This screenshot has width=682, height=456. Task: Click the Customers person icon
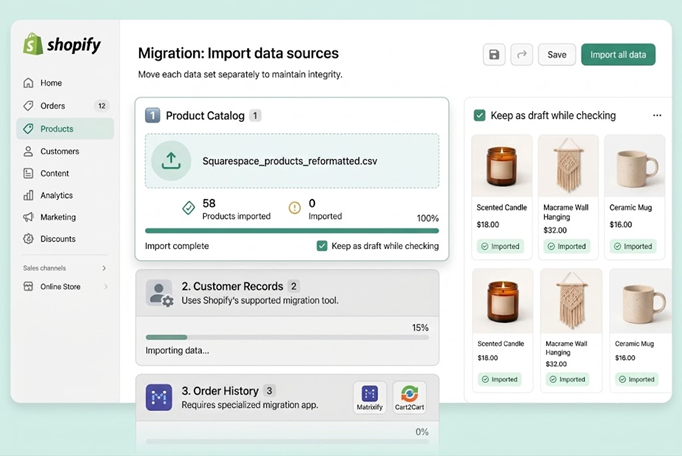pyautogui.click(x=28, y=151)
